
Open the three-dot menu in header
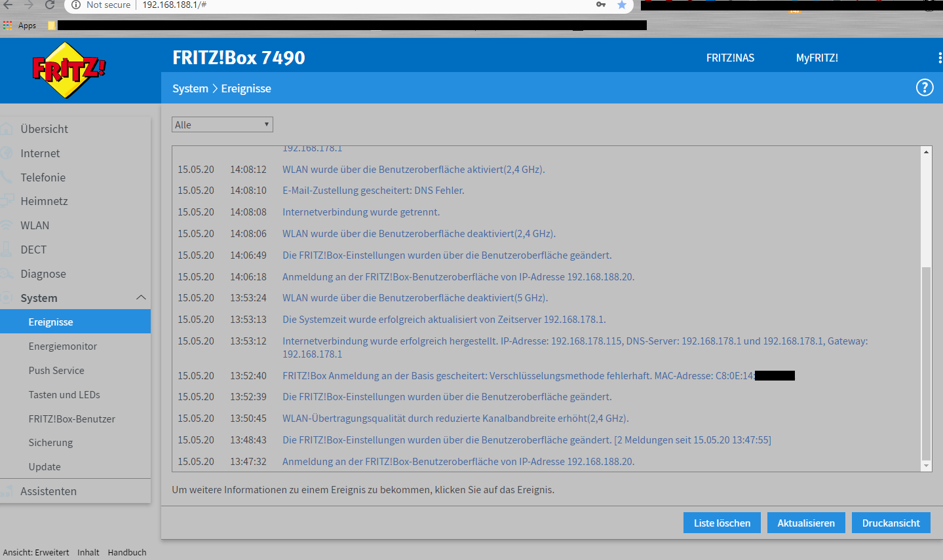pos(940,58)
